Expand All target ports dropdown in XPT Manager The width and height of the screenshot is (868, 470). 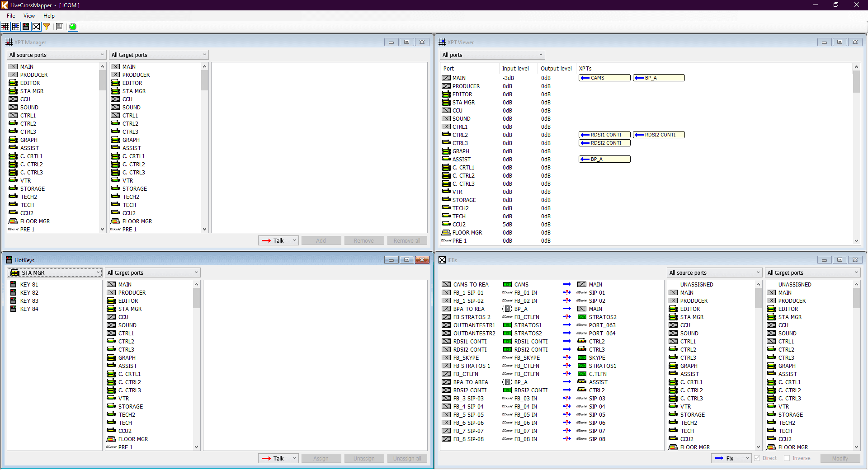159,55
